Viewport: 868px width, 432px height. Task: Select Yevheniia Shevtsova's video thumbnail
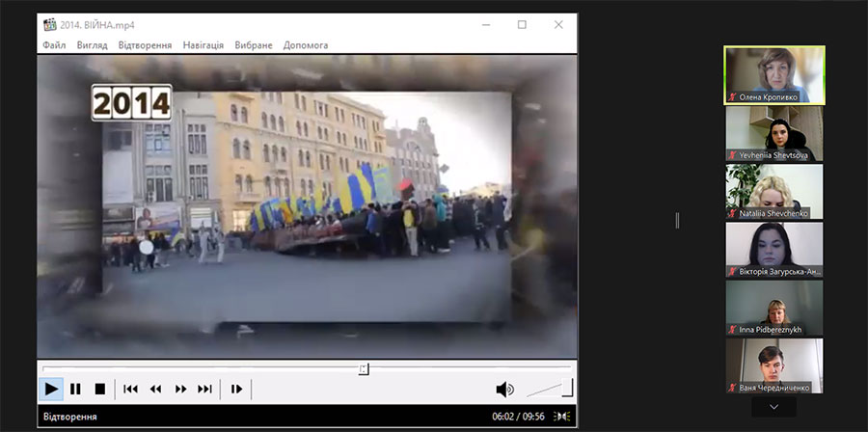(774, 133)
